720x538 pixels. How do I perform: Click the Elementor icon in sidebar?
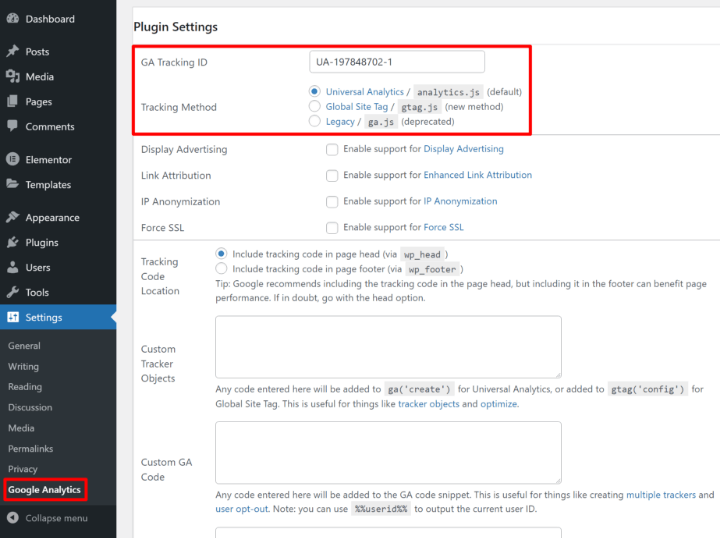(x=12, y=160)
